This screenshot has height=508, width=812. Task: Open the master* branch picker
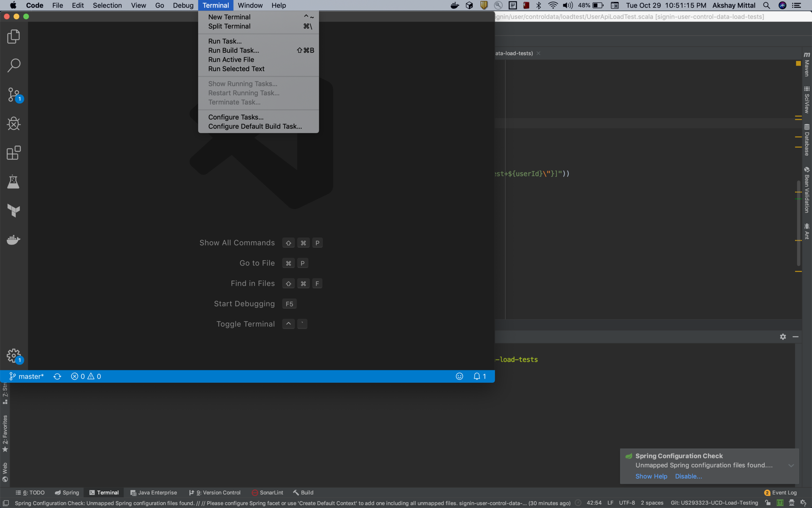click(27, 376)
